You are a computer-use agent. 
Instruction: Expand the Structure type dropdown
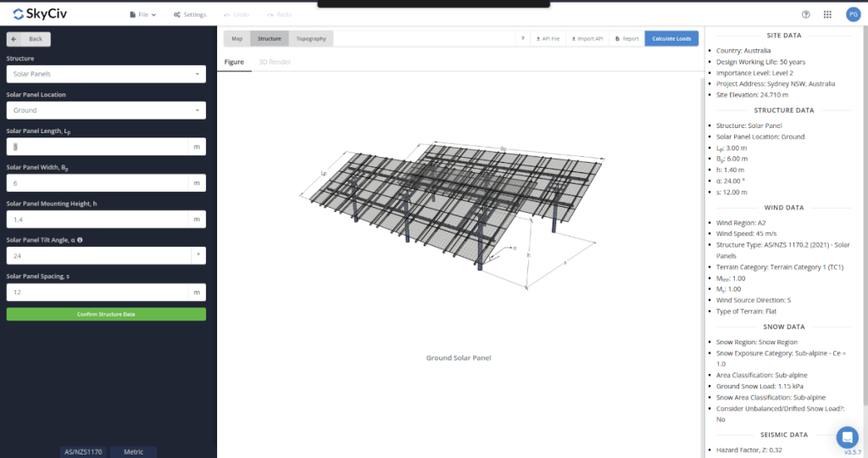pyautogui.click(x=106, y=74)
